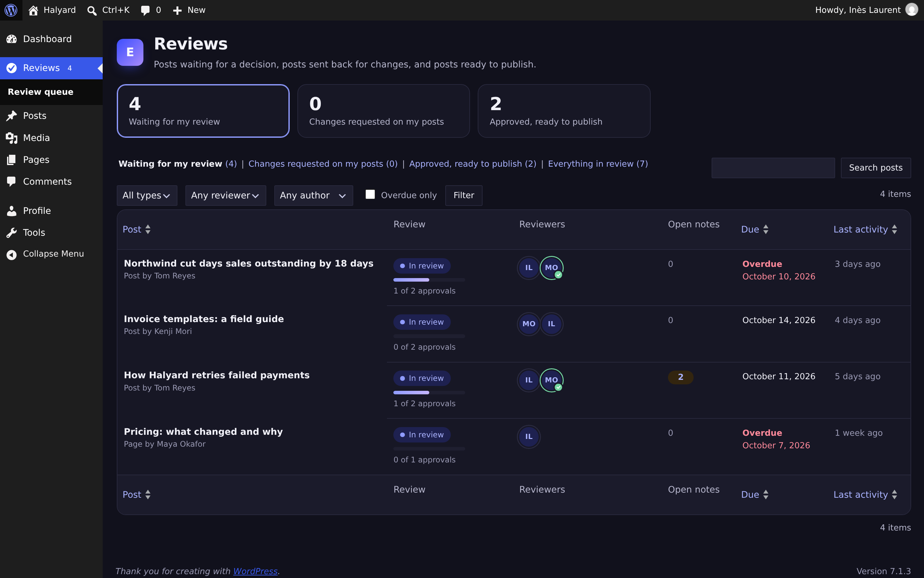Click MO reviewer avatar on Invoice templates row
The height and width of the screenshot is (578, 924).
point(528,324)
